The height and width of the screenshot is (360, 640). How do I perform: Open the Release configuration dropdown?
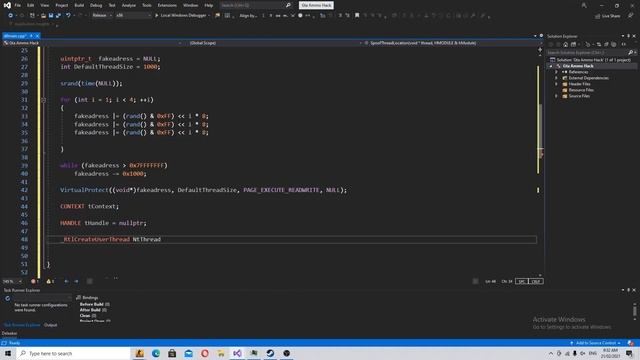(102, 16)
